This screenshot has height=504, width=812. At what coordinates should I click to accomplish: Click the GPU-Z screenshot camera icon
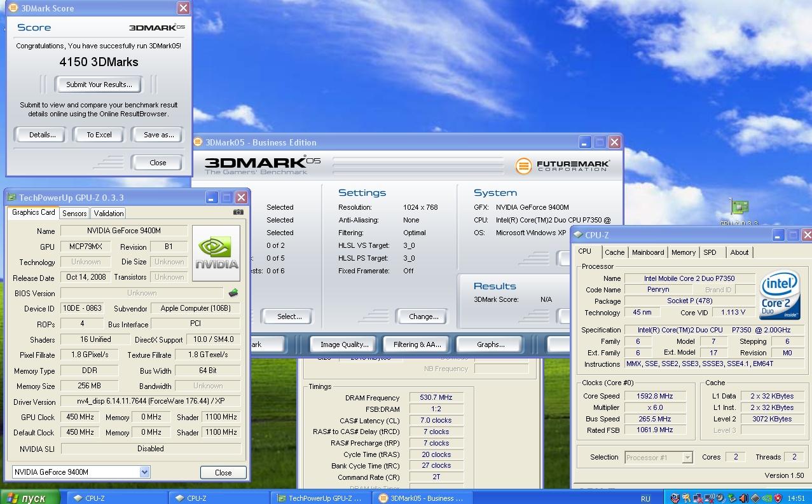pyautogui.click(x=238, y=212)
